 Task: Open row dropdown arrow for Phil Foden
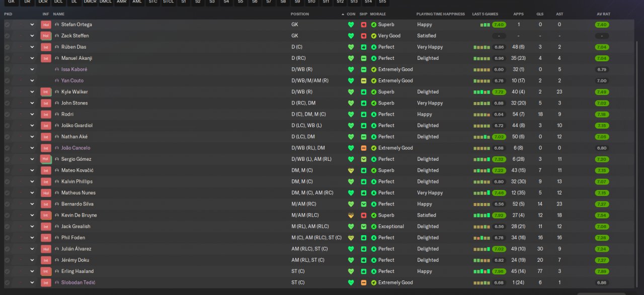tap(32, 238)
